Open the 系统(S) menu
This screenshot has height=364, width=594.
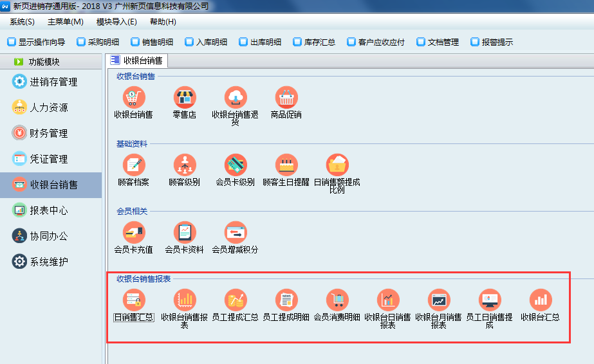[x=22, y=22]
